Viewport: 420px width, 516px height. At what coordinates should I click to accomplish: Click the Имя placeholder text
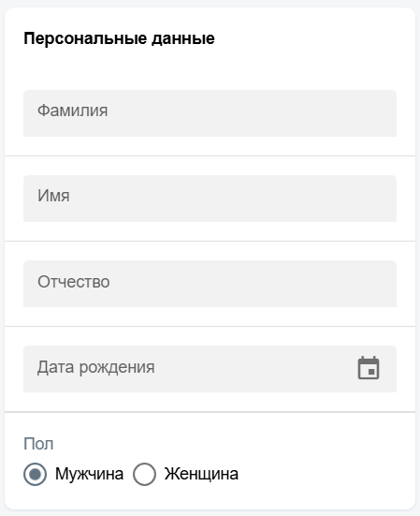pyautogui.click(x=53, y=196)
